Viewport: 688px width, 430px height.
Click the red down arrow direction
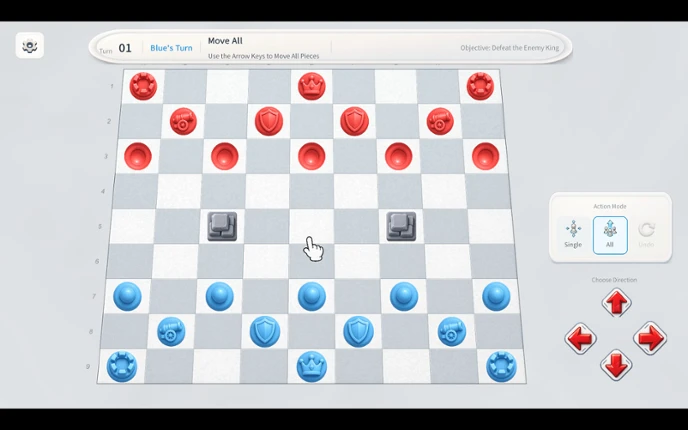click(x=616, y=365)
